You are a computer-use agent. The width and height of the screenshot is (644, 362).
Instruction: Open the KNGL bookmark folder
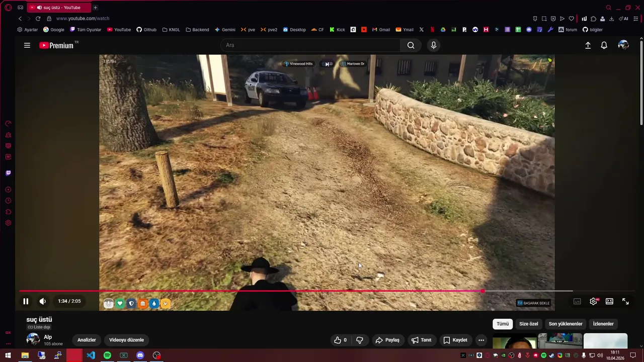171,30
